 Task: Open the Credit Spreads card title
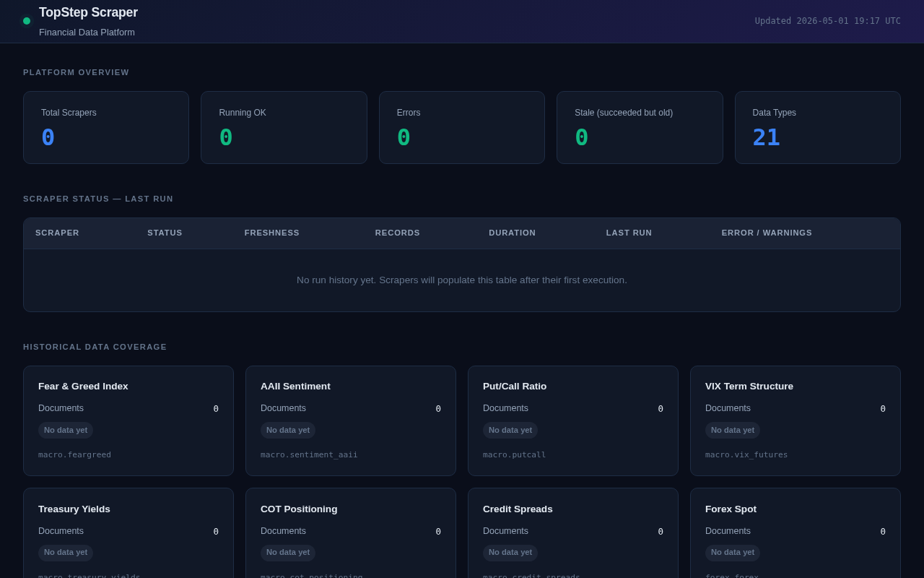pyautogui.click(x=518, y=509)
